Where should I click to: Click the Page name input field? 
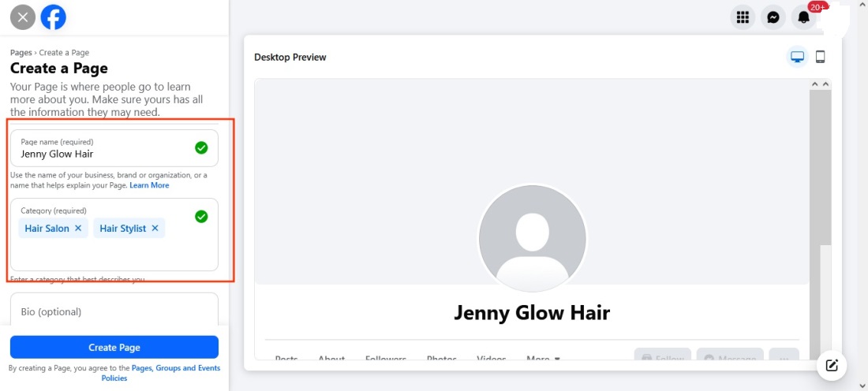point(103,154)
